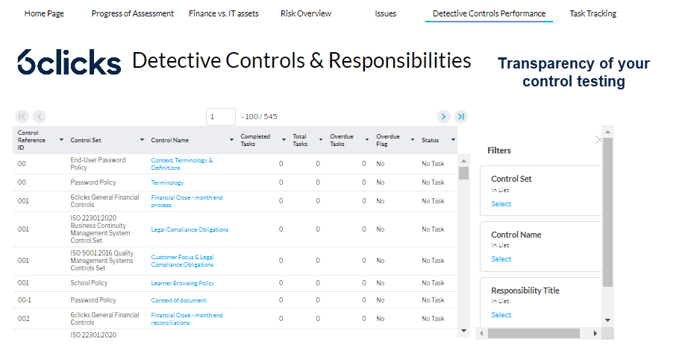Viewport: 688px width, 362px height.
Task: Click No Task status in School Policy row
Action: point(433,283)
